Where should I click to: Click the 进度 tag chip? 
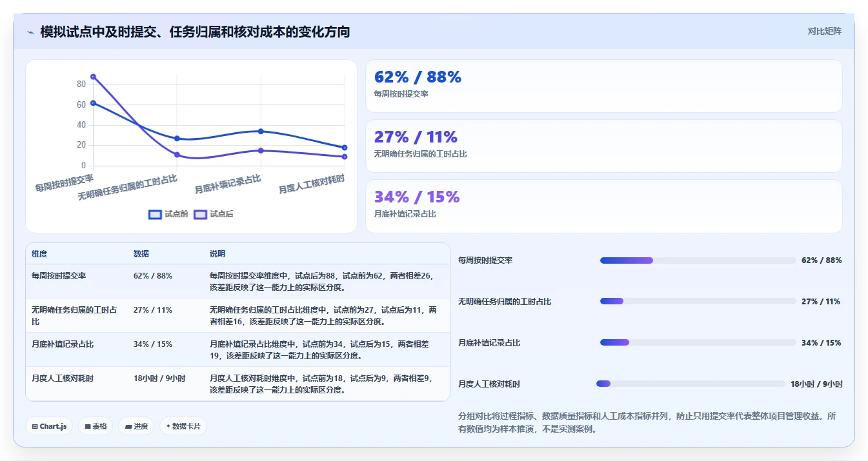point(136,426)
